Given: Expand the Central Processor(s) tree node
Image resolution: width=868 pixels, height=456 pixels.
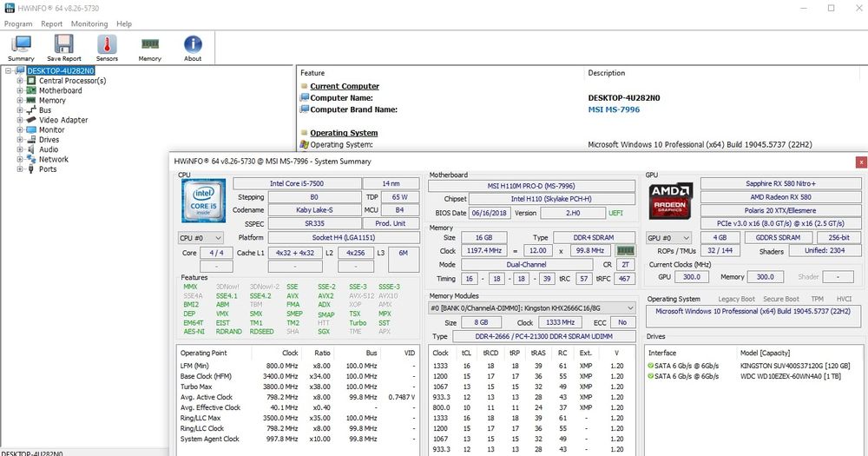Looking at the screenshot, I should pyautogui.click(x=20, y=81).
